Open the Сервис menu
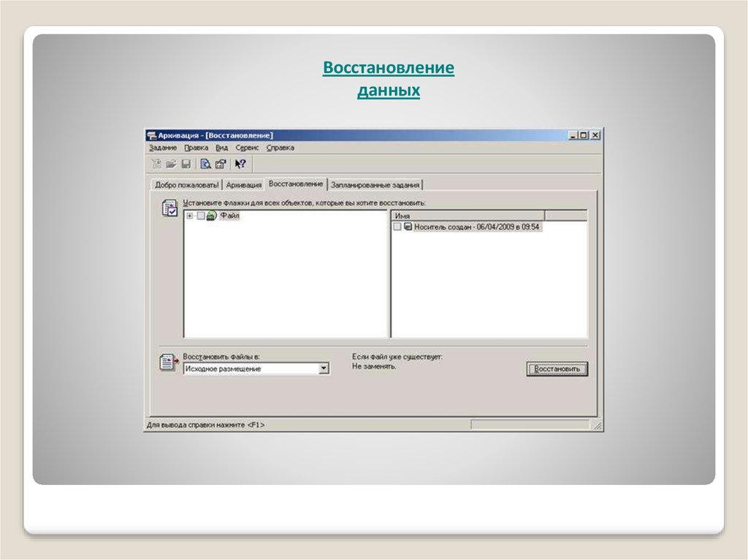Screen dimensions: 748x560 click(x=247, y=148)
